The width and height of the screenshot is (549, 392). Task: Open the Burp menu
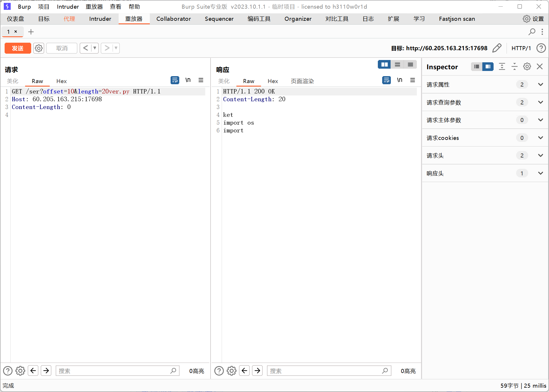pyautogui.click(x=24, y=7)
